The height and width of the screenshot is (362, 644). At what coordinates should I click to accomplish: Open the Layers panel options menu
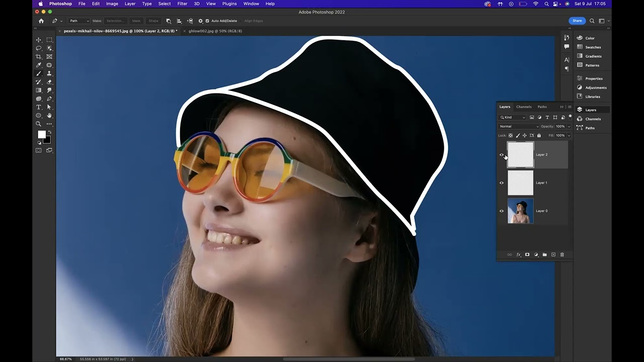570,107
